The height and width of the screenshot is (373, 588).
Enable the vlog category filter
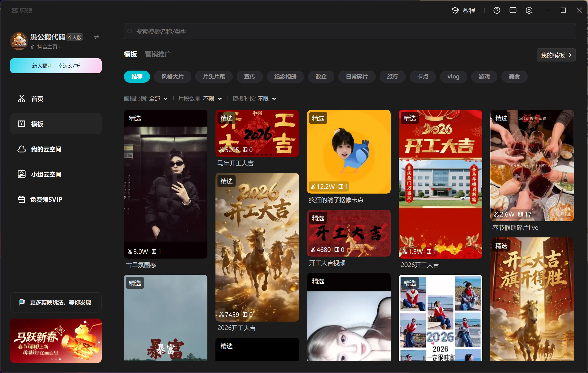[453, 77]
